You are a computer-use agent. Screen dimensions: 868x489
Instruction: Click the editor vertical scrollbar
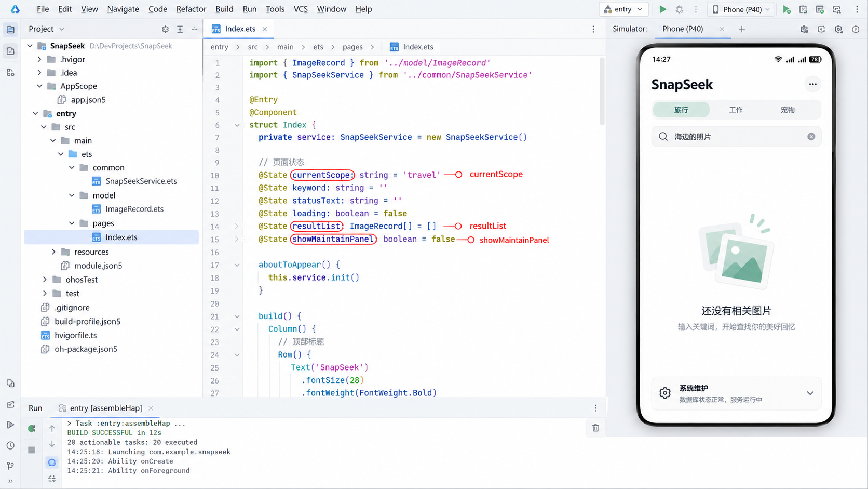point(602,91)
